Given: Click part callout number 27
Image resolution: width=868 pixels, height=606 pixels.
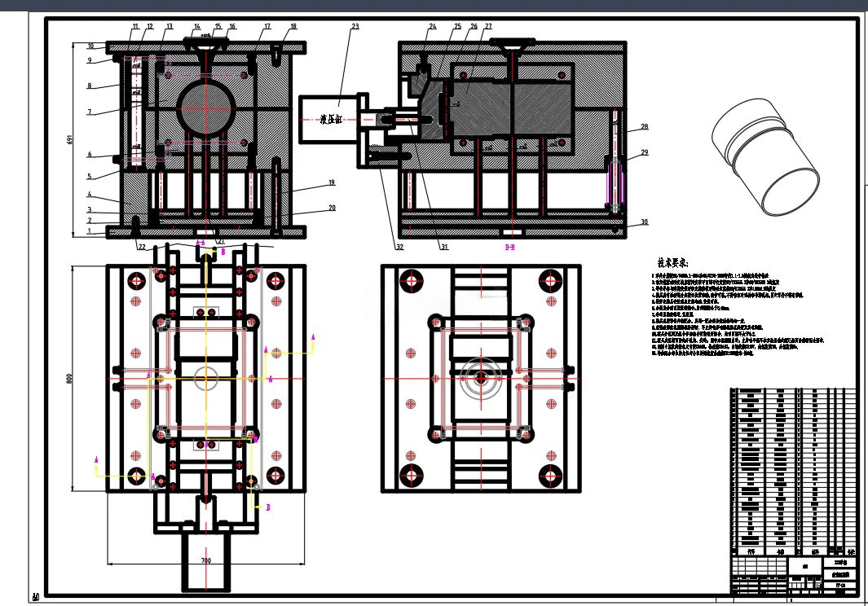Looking at the screenshot, I should 487,26.
